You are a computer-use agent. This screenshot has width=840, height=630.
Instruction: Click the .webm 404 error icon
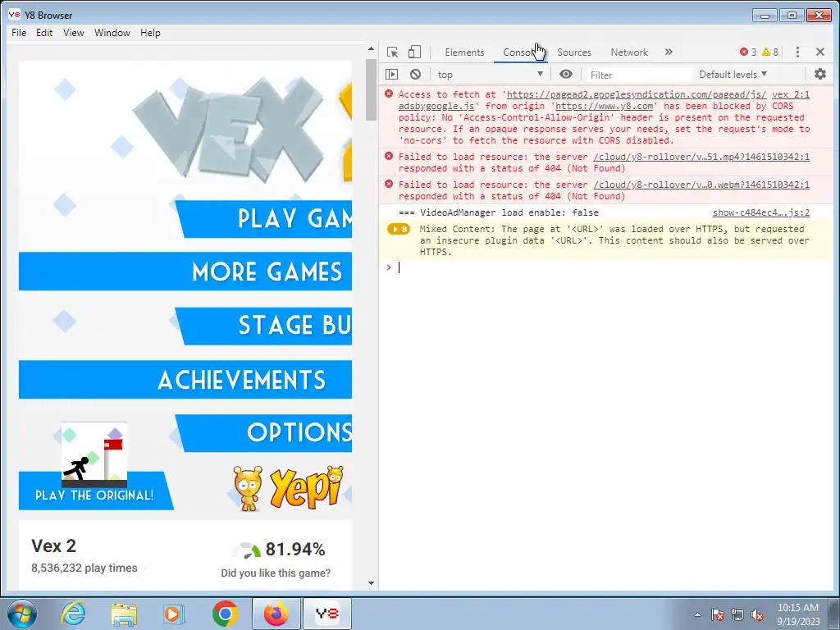click(389, 185)
